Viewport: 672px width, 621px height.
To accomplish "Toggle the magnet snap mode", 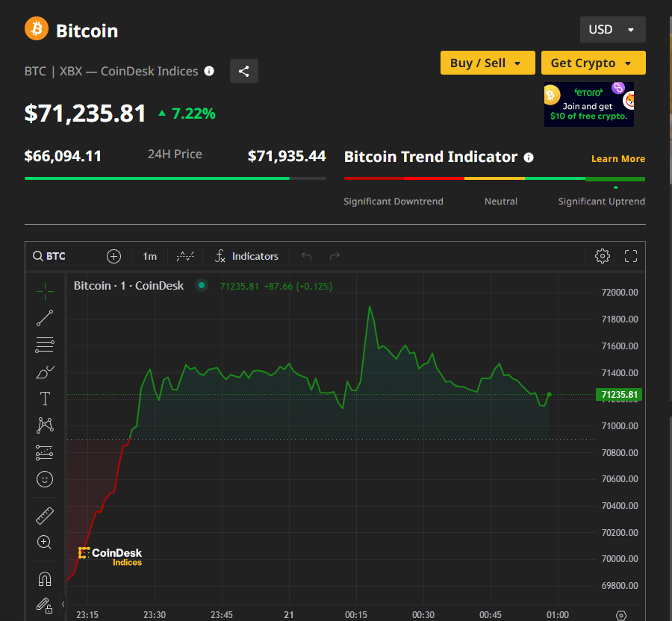I will (x=45, y=578).
